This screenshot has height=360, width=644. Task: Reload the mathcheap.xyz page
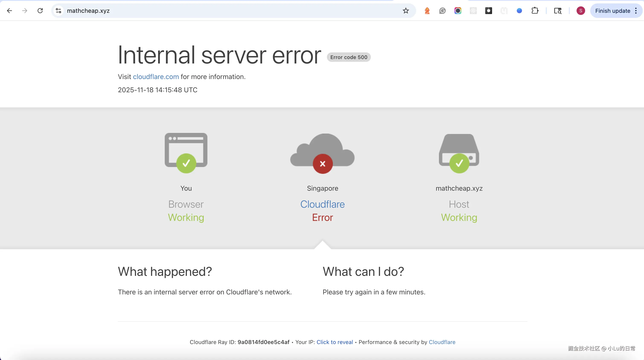click(40, 11)
